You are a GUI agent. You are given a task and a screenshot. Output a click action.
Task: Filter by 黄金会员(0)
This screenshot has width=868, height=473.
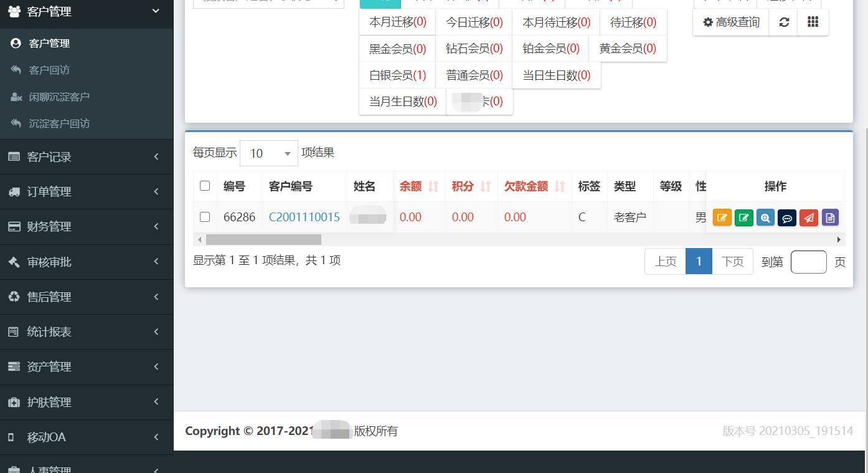[x=628, y=49]
